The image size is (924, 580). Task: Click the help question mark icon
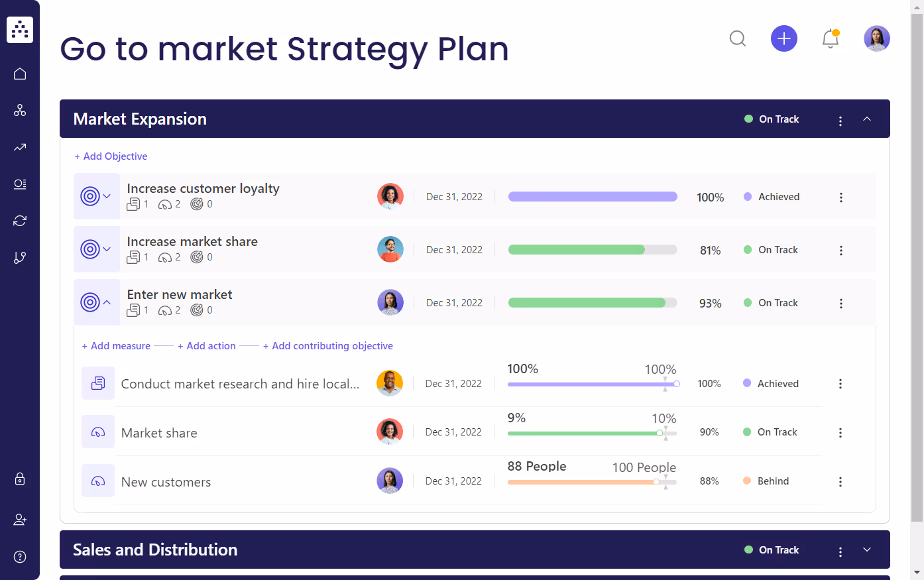click(x=20, y=556)
